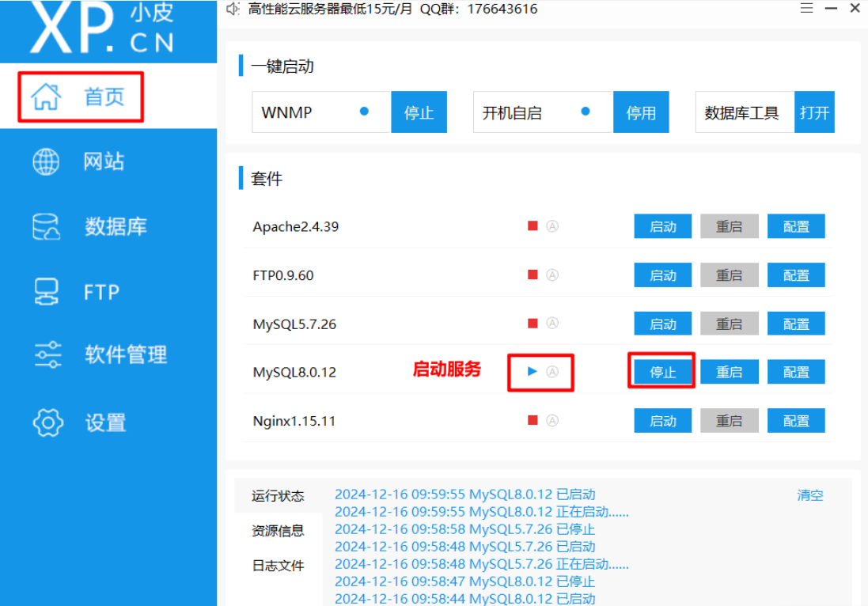Open the 首页 home page in sidebar
The width and height of the screenshot is (868, 606).
point(108,97)
